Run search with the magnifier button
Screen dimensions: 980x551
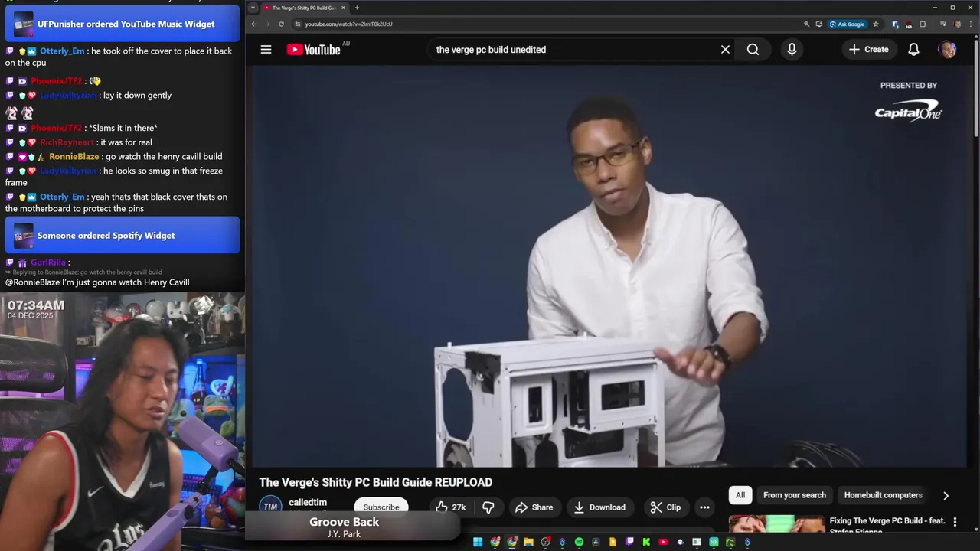pyautogui.click(x=753, y=50)
